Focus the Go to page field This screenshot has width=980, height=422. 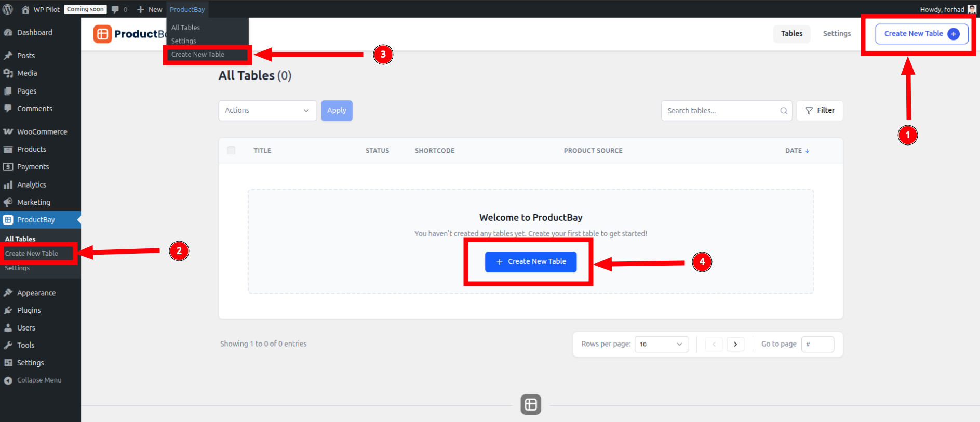pos(817,344)
